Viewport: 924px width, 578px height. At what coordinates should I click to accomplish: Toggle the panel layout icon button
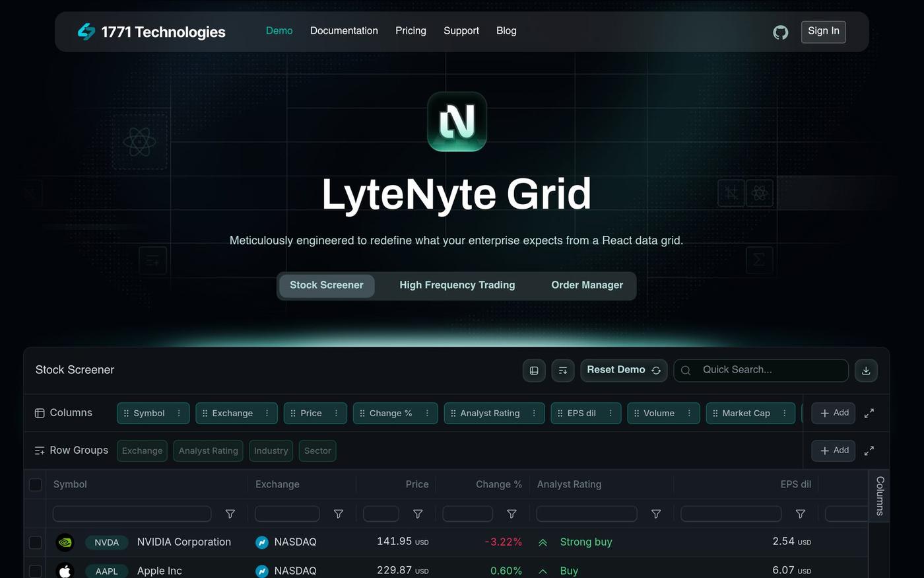point(534,371)
